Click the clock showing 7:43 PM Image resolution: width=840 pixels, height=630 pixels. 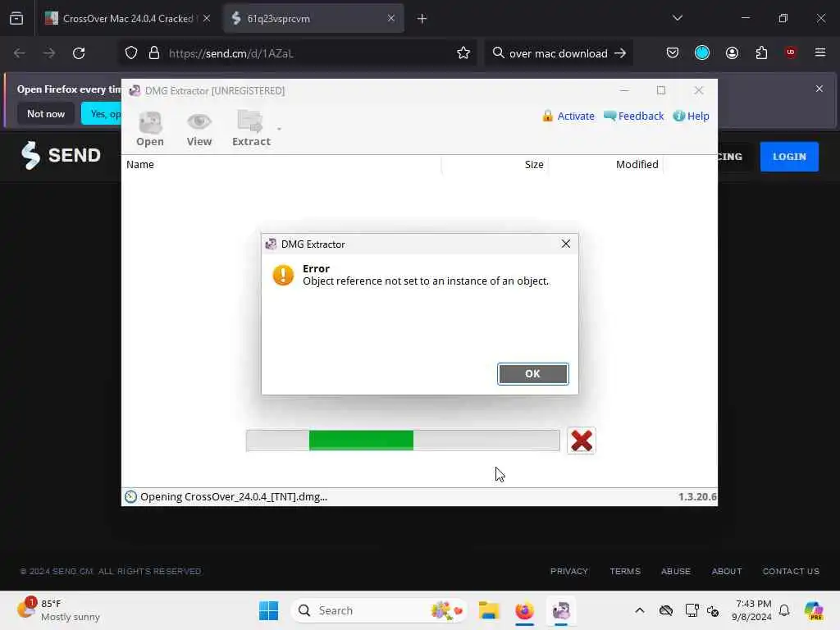coord(752,610)
